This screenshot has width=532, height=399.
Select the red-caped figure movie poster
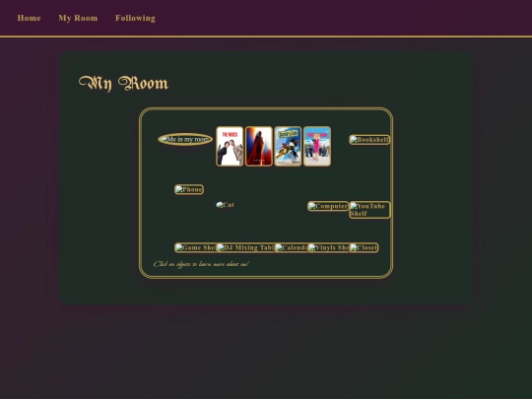[x=259, y=146]
